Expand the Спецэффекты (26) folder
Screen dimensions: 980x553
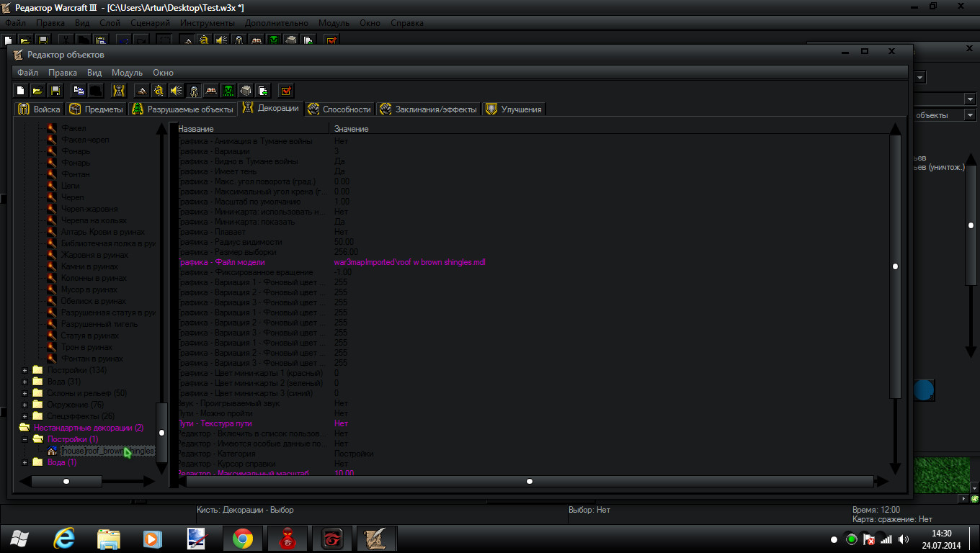point(24,416)
